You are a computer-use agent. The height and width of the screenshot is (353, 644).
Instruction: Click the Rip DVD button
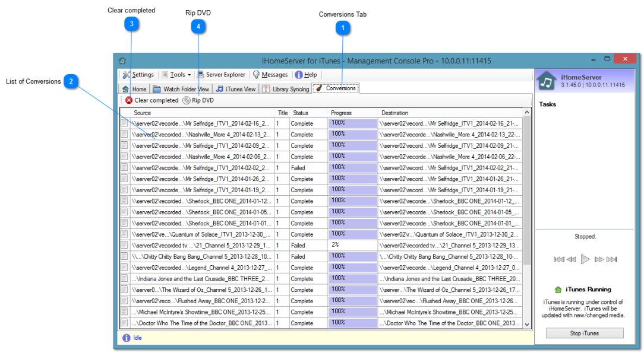pos(198,100)
